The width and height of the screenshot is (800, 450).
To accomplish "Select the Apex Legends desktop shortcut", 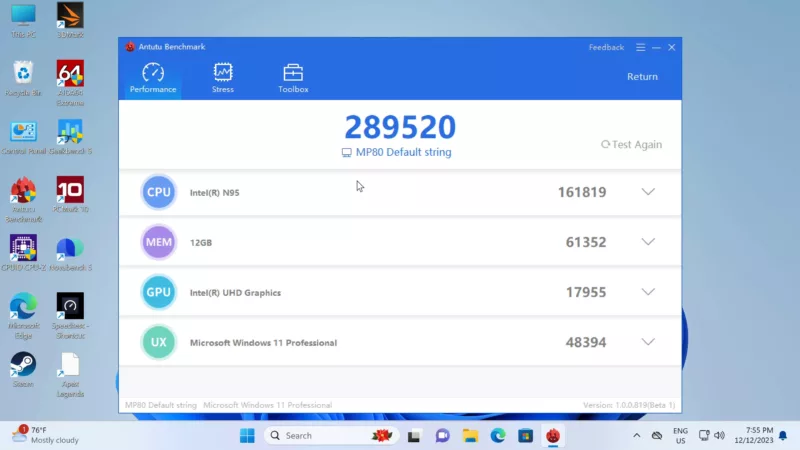I will pos(70,375).
